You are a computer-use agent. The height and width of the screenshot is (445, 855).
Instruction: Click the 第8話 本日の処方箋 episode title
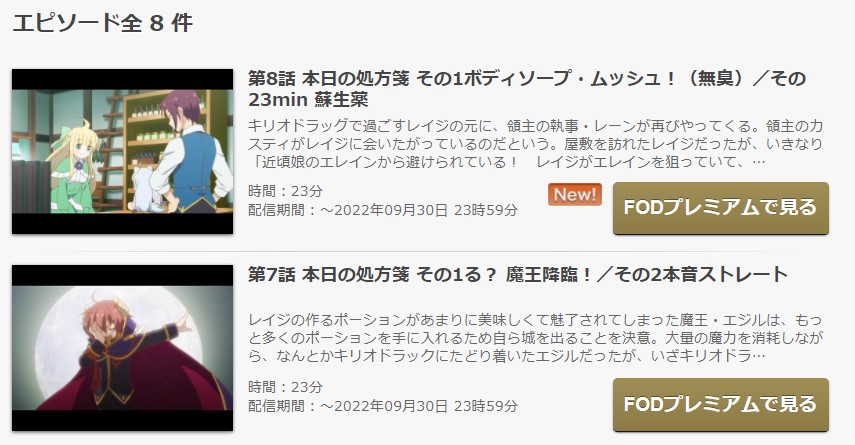pos(527,89)
